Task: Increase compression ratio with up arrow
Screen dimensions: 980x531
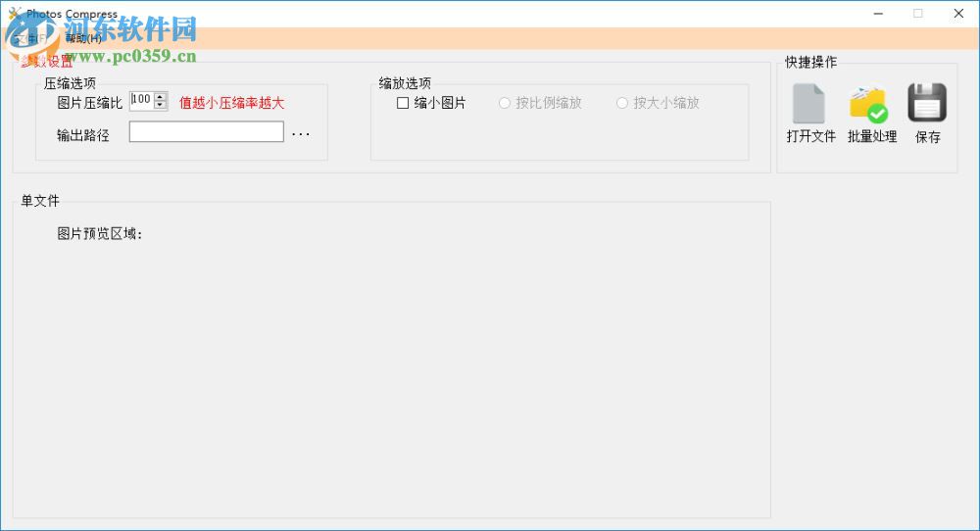Action: point(161,97)
